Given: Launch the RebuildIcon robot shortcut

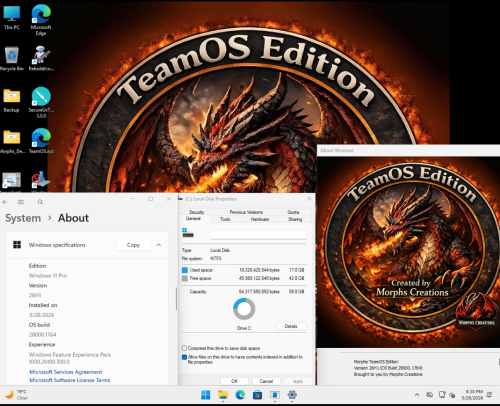Looking at the screenshot, I should [x=41, y=59].
